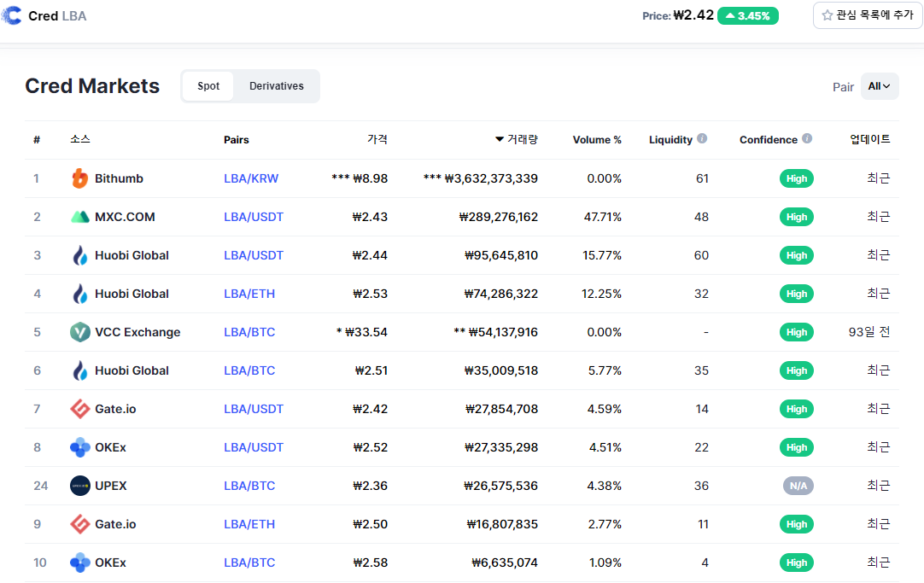924x583 pixels.
Task: Open OKEx LBA/BTC pair link
Action: [249, 563]
